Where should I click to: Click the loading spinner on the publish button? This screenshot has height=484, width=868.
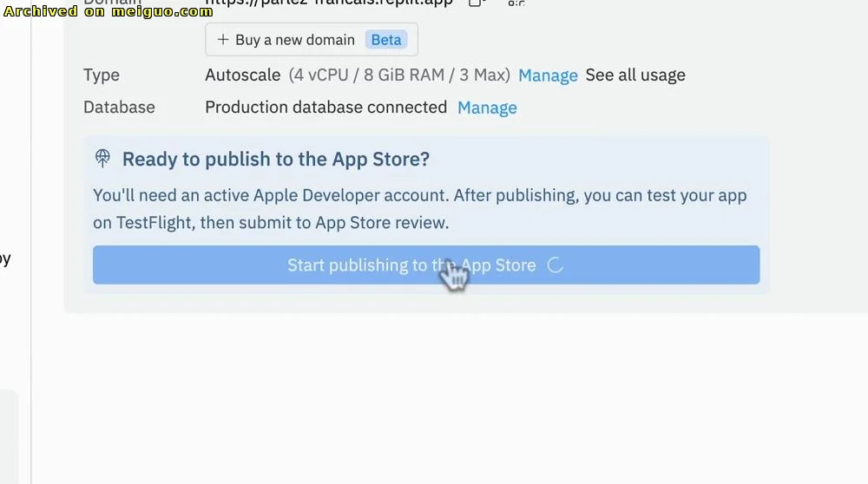pos(556,265)
